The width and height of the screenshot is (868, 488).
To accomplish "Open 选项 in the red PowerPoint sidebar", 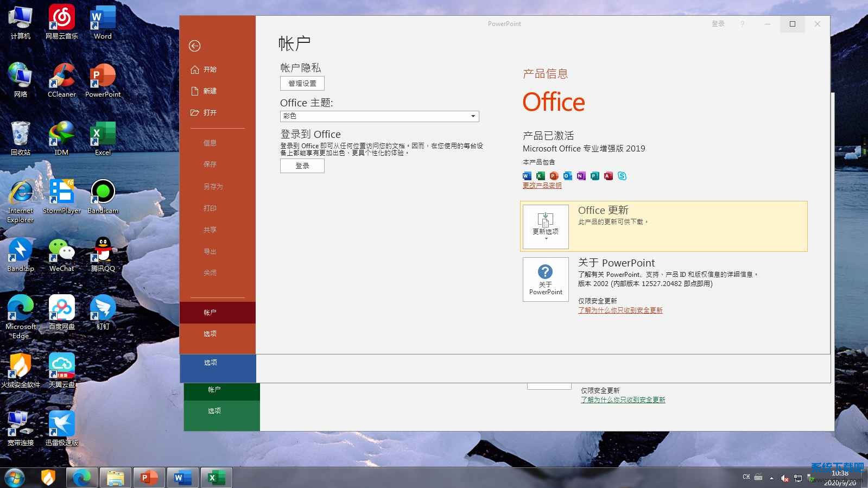I will 210,334.
